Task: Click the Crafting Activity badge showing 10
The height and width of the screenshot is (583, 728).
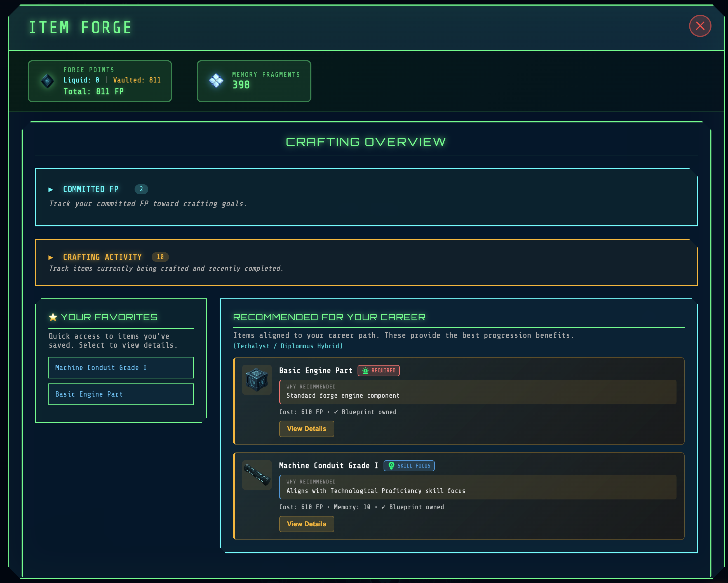Action: [160, 257]
